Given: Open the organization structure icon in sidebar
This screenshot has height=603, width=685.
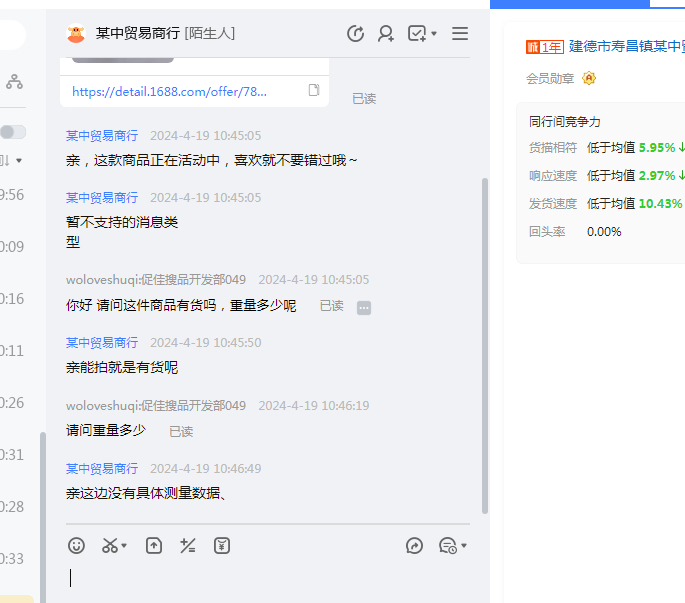Looking at the screenshot, I should click(x=14, y=82).
